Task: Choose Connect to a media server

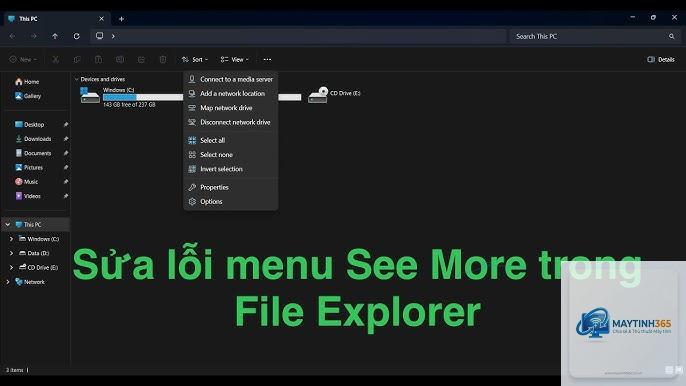Action: [x=231, y=79]
